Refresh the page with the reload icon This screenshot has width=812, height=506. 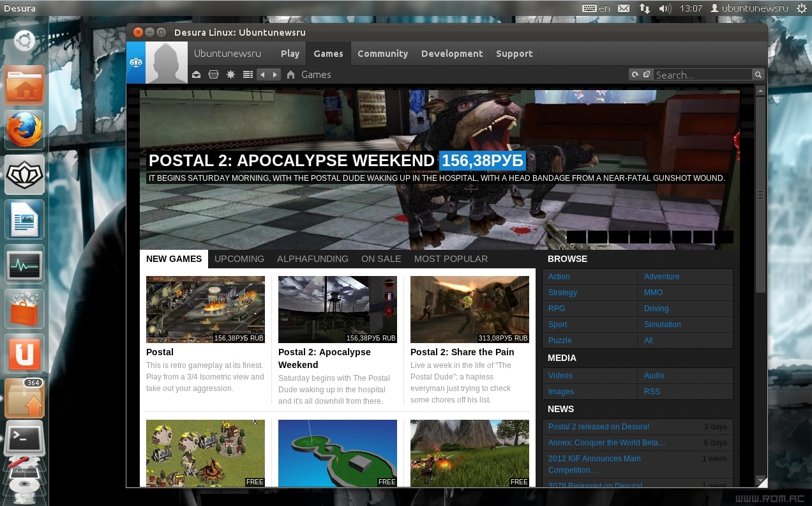click(635, 75)
